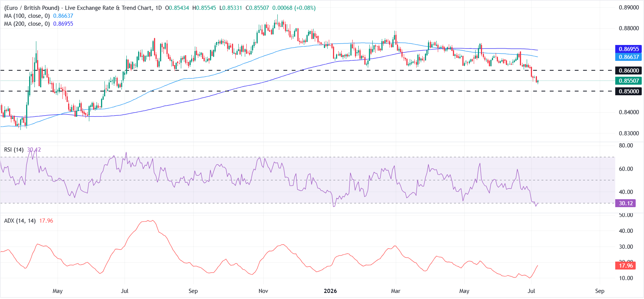Click the black 0.86000 price level tag

coord(628,71)
